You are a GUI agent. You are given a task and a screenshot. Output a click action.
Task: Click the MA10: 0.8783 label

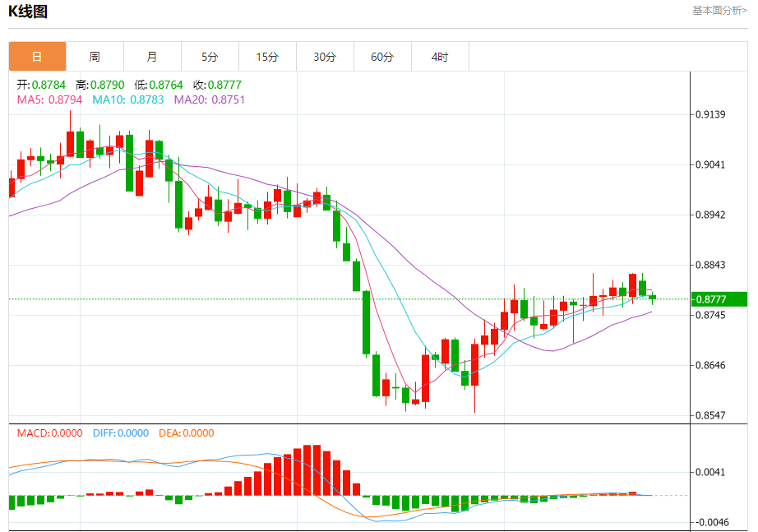click(x=128, y=99)
